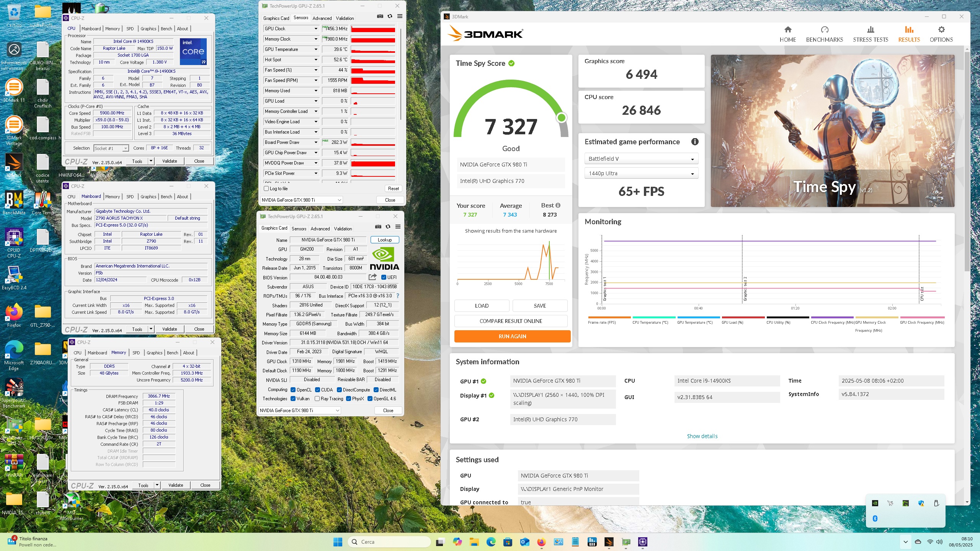Viewport: 980px width, 551px height.
Task: Toggle the CUDA checkbox
Action: 317,390
